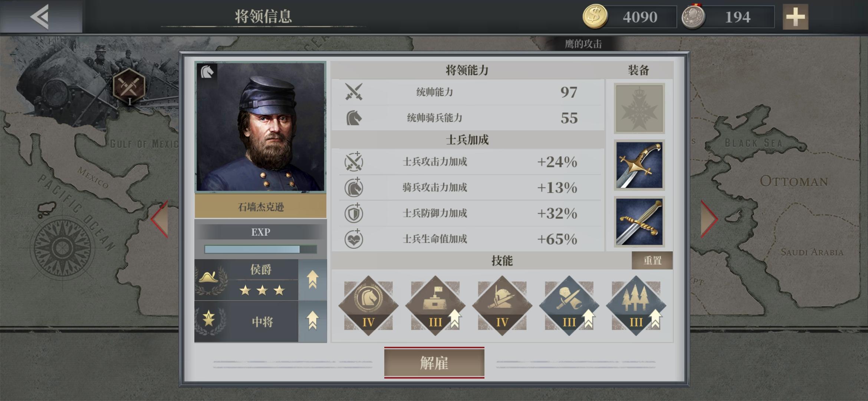Promote noble title 侯爵 with up arrow
The image size is (868, 401).
tap(313, 280)
